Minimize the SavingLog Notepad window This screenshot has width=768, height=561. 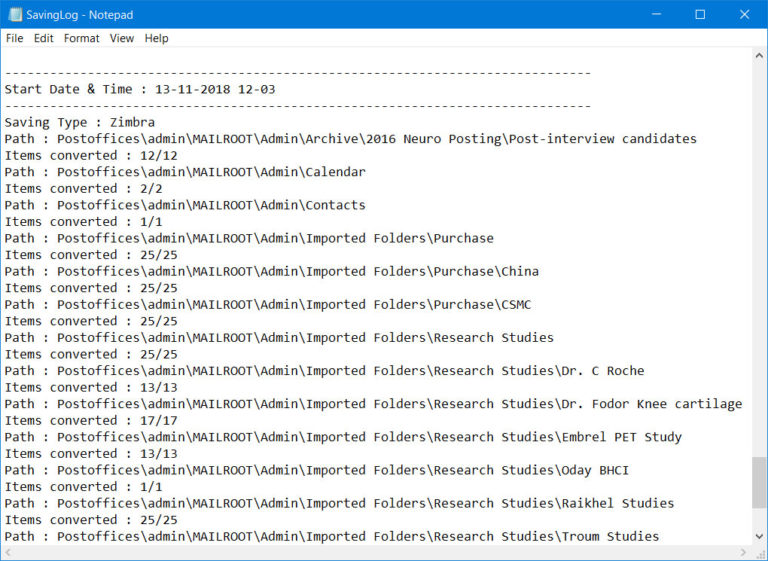(655, 14)
